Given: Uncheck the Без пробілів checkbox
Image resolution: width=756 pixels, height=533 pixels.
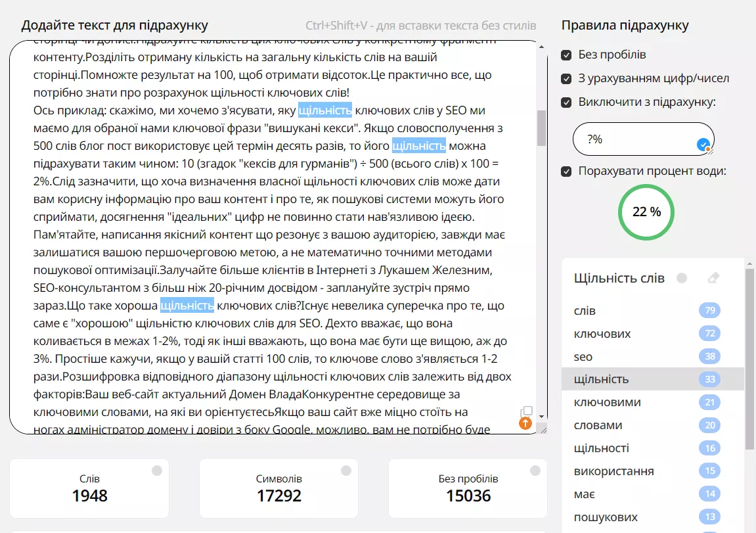Looking at the screenshot, I should (567, 55).
